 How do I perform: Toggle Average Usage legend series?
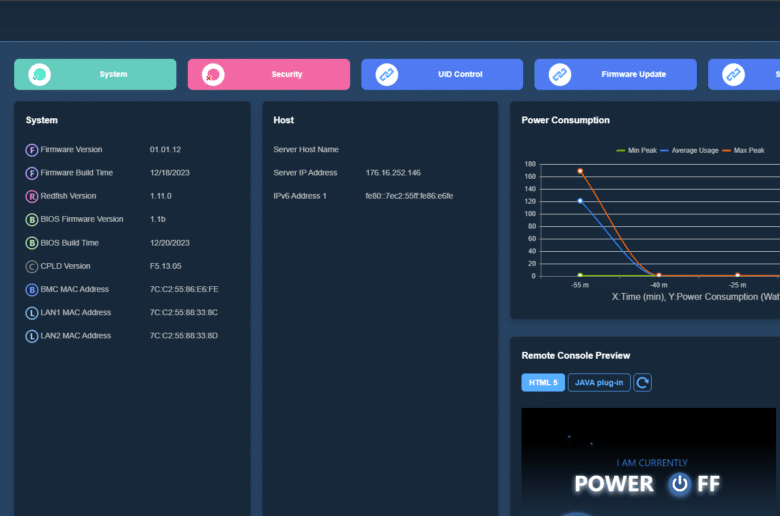[x=689, y=150]
